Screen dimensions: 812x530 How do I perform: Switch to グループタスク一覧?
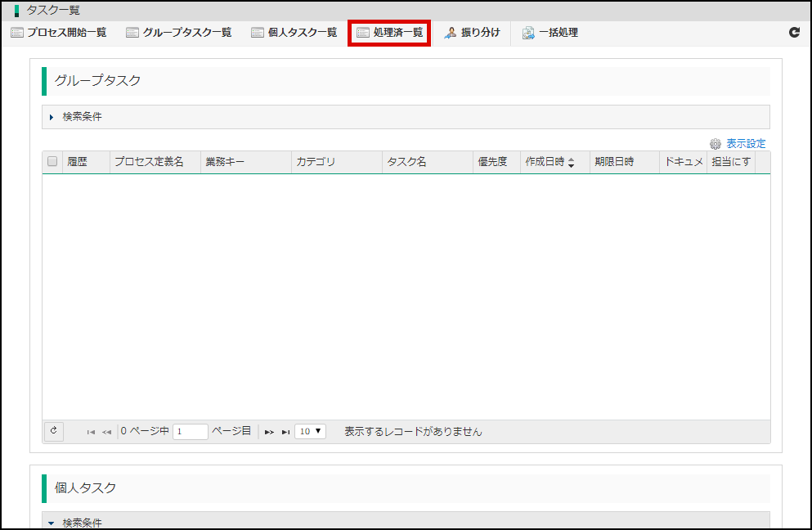[179, 33]
